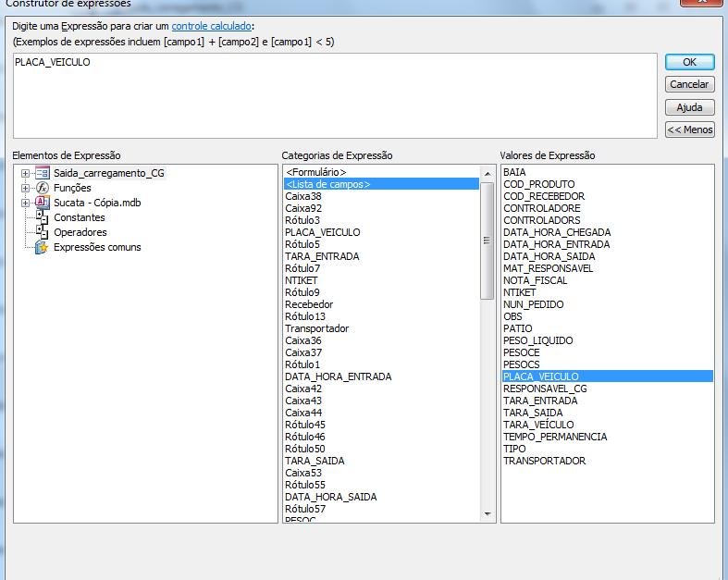Open help with the Ajuda button

click(x=689, y=107)
